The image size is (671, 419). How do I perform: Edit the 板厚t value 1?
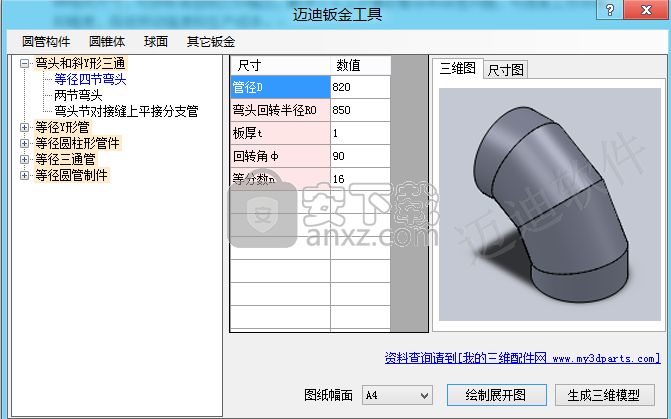[360, 133]
